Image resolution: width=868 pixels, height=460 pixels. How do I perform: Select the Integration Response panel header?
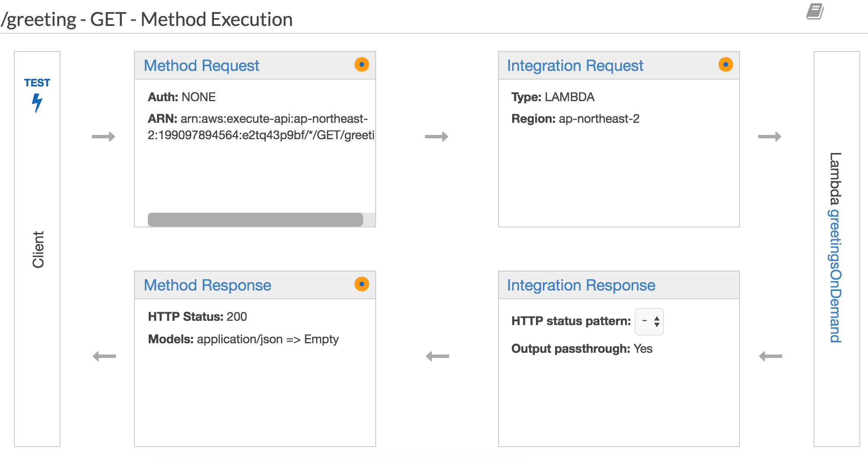click(x=581, y=285)
